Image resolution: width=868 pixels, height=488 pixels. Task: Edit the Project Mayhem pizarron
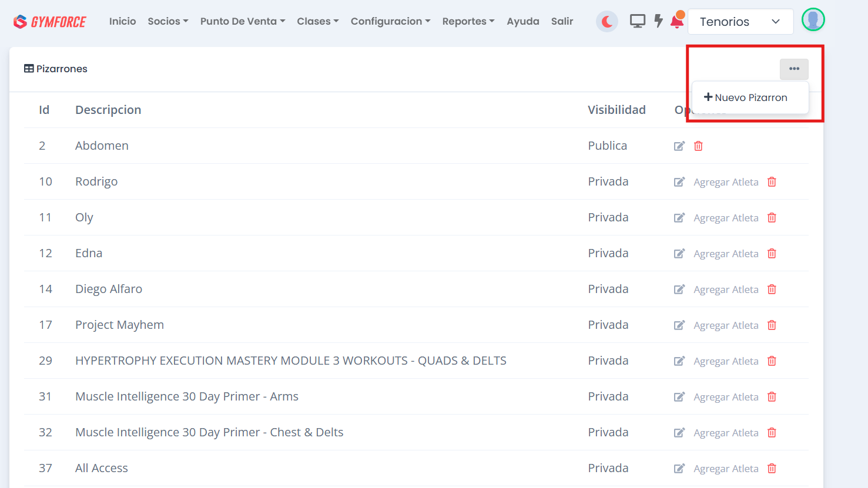[679, 325]
